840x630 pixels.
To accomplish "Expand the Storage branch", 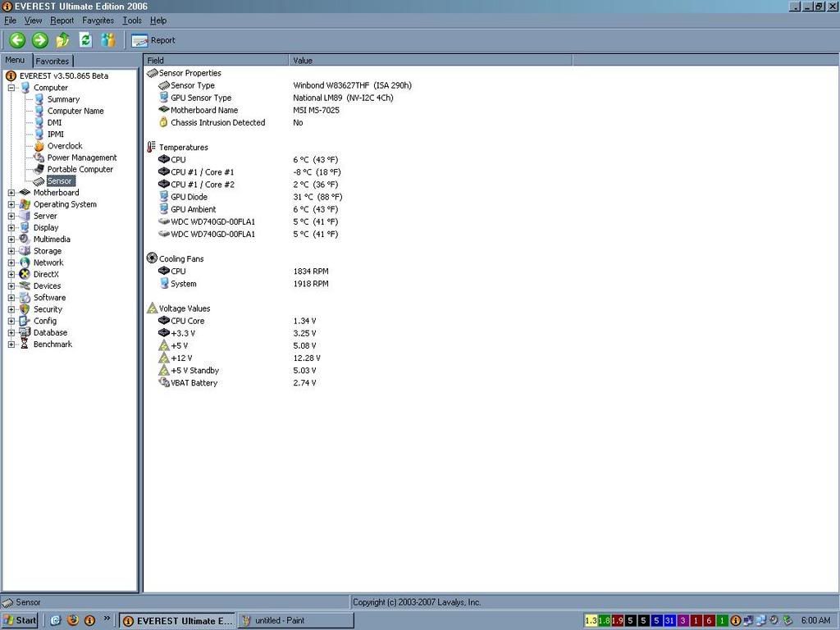I will [11, 251].
